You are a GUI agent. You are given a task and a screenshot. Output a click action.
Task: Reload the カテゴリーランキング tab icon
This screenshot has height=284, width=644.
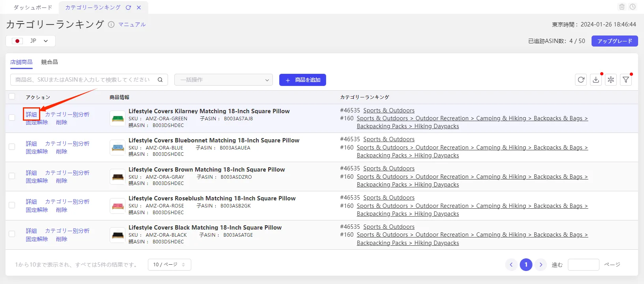point(128,7)
